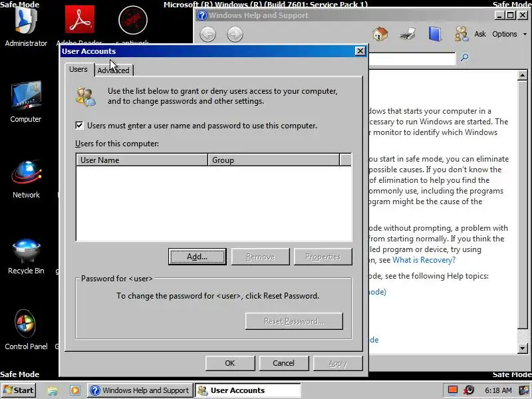Switch to Windows Help and Support taskbar button

point(140,390)
